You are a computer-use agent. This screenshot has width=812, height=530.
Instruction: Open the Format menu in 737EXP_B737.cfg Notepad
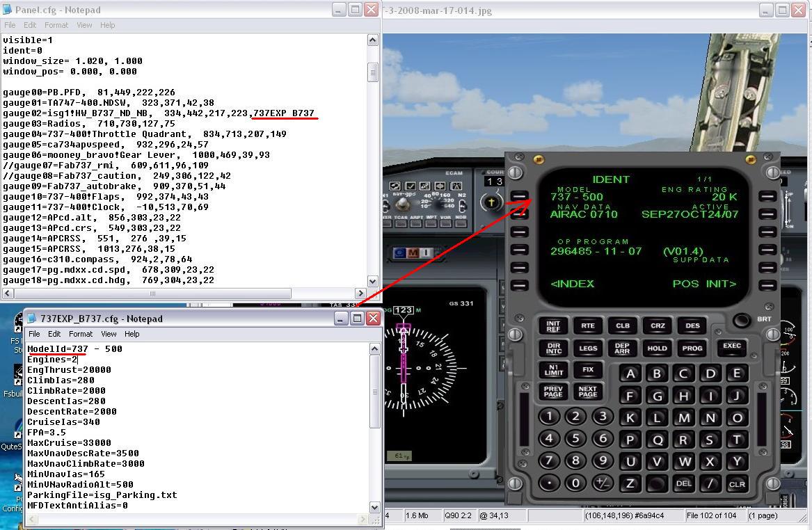pyautogui.click(x=81, y=334)
